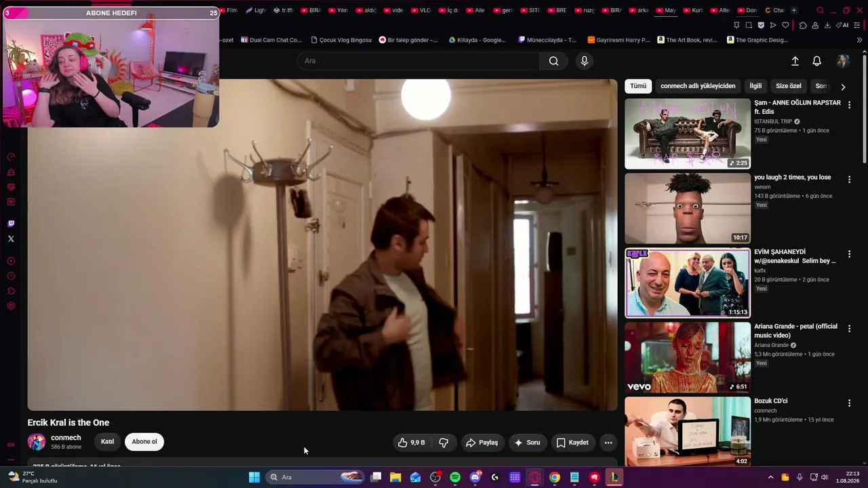Open 'Dual Cam Chat Co...' bookmark
The image size is (868, 488).
(x=271, y=40)
